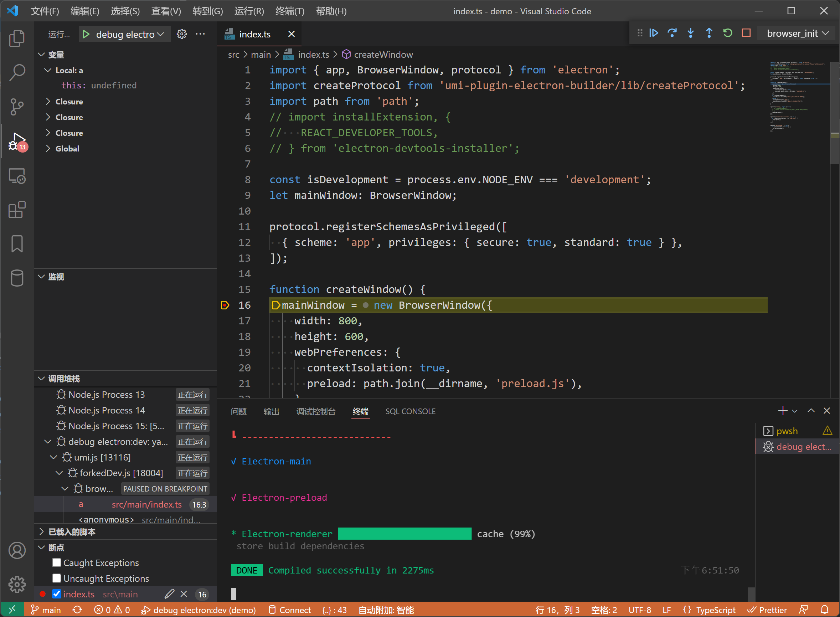Open the browser_init dropdown
This screenshot has width=840, height=617.
(796, 33)
